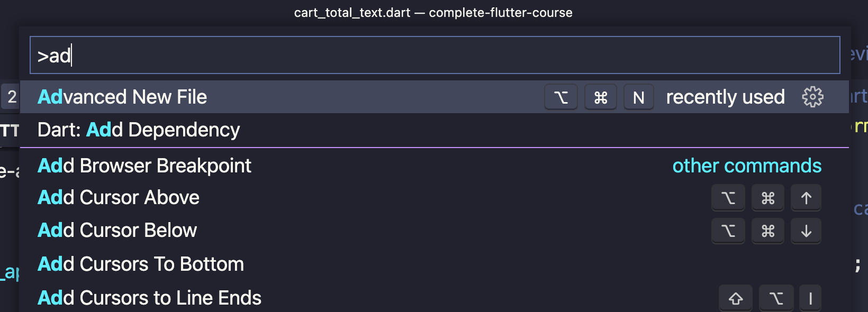Click the "other commands" group label
Image resolution: width=868 pixels, height=312 pixels.
click(x=747, y=166)
